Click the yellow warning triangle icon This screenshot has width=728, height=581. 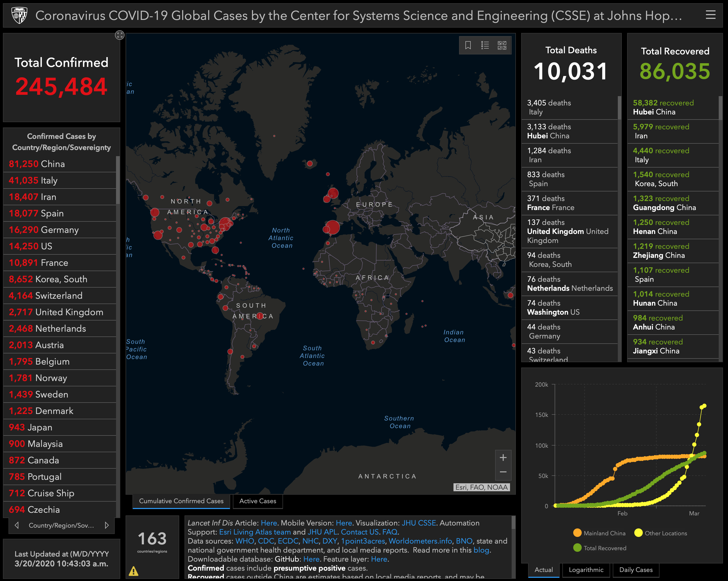[133, 571]
